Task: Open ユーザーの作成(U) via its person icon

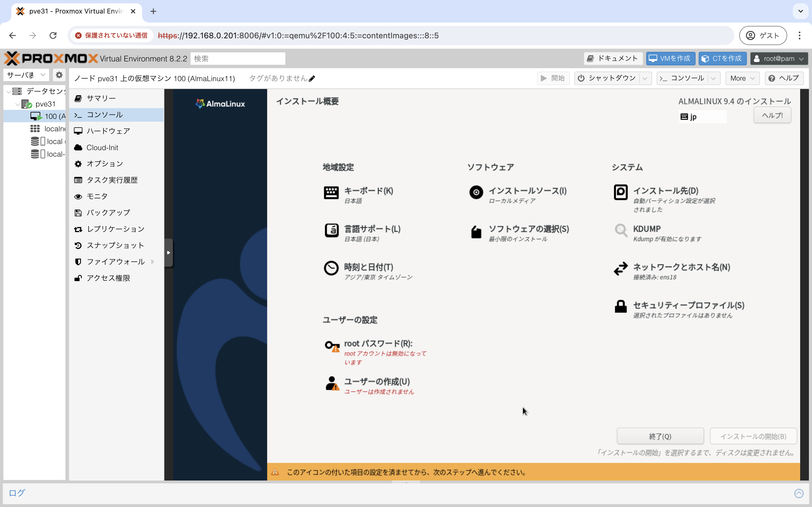Action: click(x=332, y=384)
